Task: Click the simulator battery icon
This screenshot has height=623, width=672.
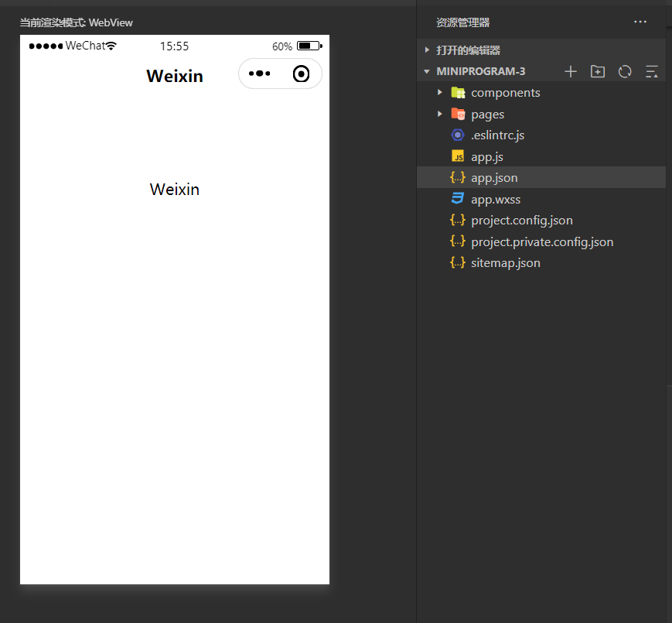Action: [309, 46]
